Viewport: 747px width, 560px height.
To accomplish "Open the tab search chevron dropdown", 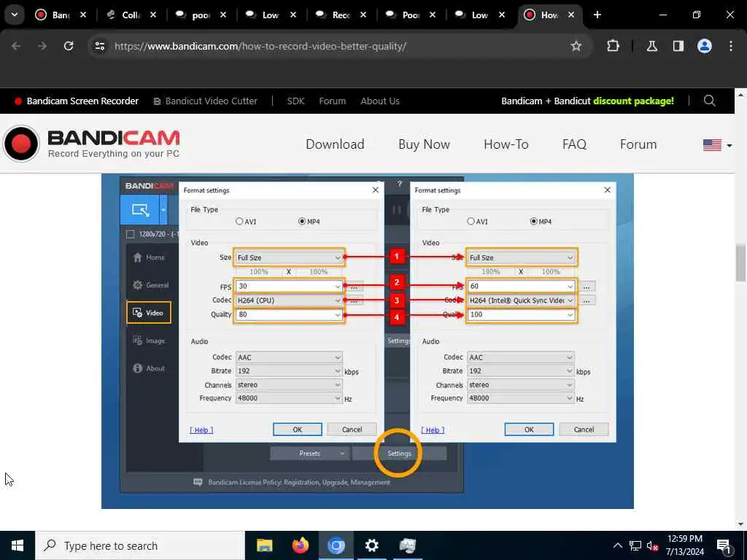I will click(x=15, y=15).
